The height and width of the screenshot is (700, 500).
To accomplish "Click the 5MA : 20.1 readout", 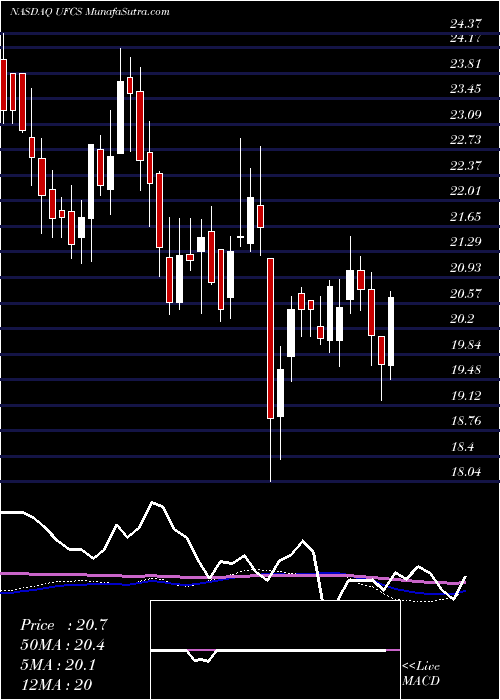I will click(x=60, y=665).
